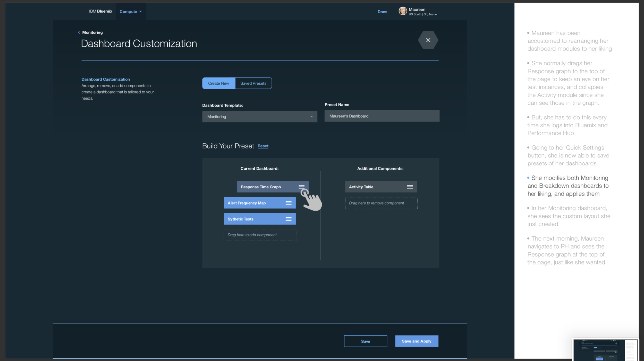Click the Save button
Screen dimensions: 644x361
tap(365, 341)
